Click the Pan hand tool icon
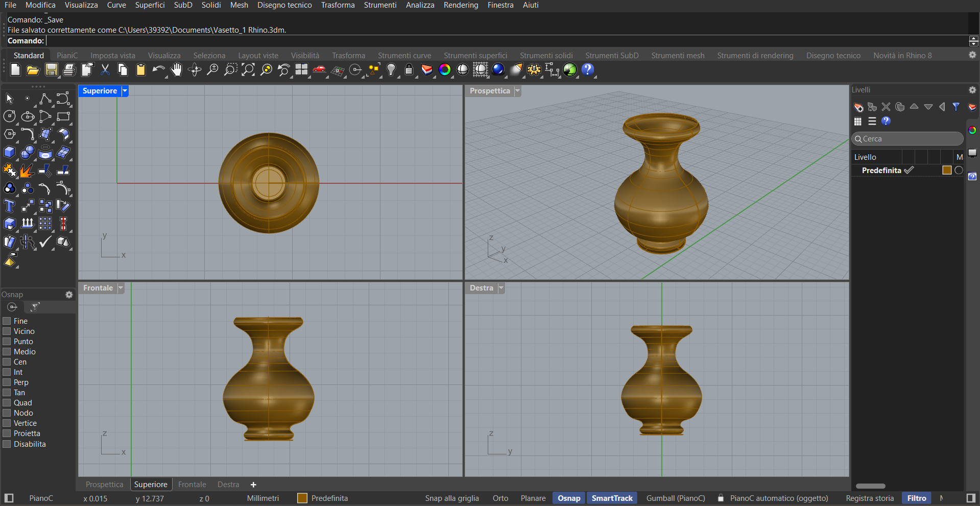This screenshot has height=506, width=980. pyautogui.click(x=176, y=70)
